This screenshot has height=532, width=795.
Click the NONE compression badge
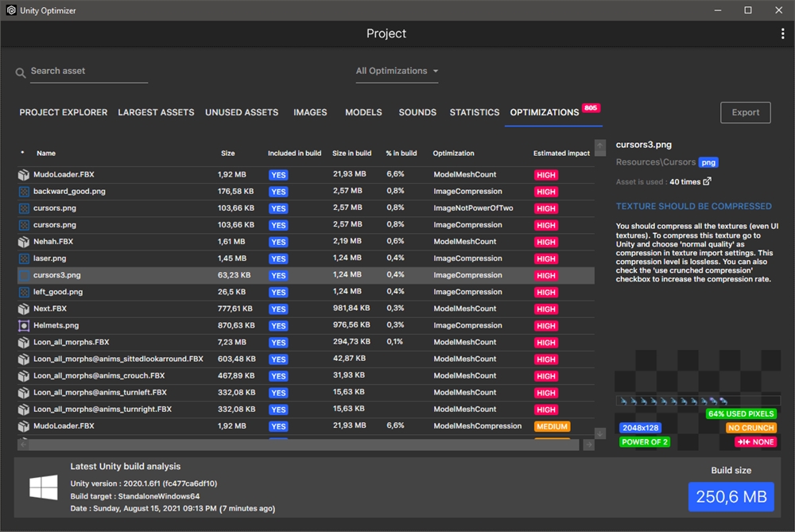[755, 441]
